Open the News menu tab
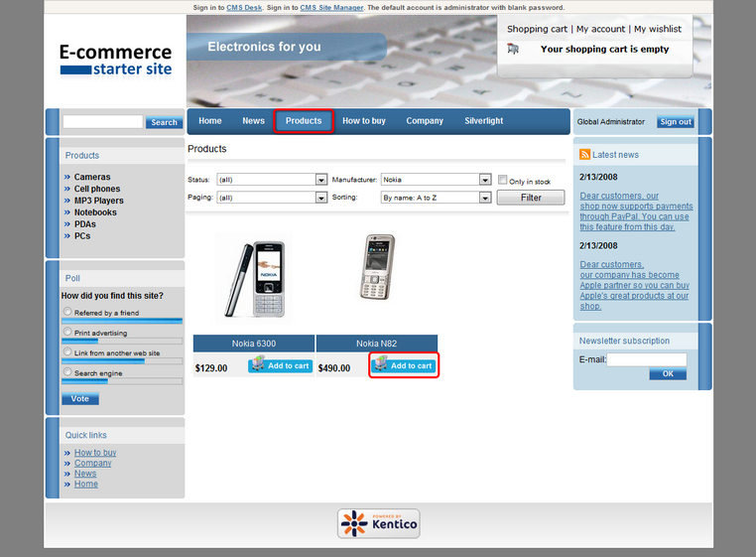756x557 pixels. 253,121
